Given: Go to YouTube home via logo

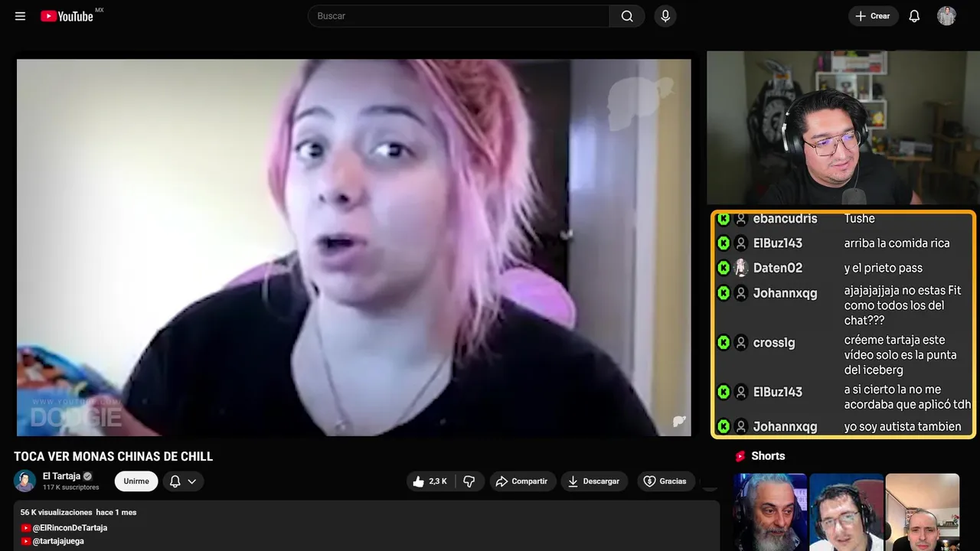Looking at the screenshot, I should (x=67, y=16).
